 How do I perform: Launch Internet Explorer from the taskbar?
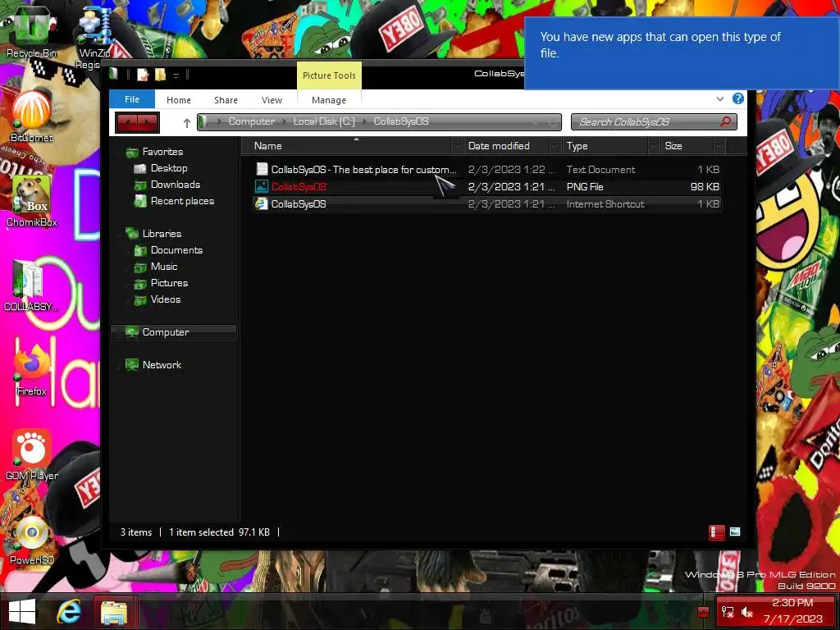(x=69, y=611)
